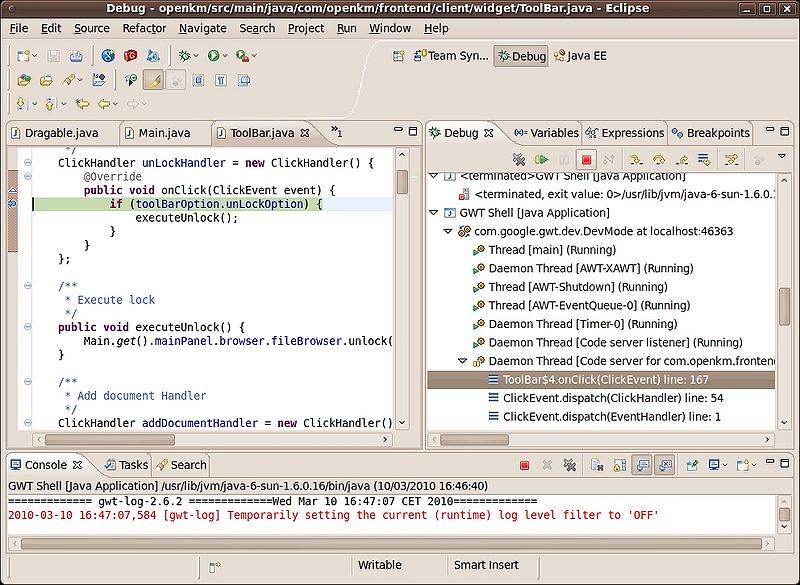Toggle Show Console on standard output change

[x=642, y=465]
